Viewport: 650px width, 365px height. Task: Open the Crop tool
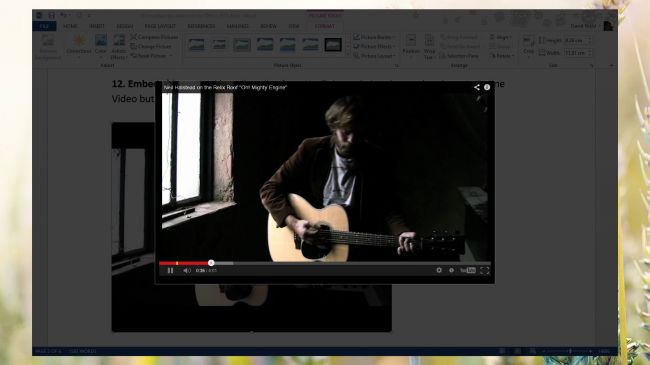click(529, 46)
